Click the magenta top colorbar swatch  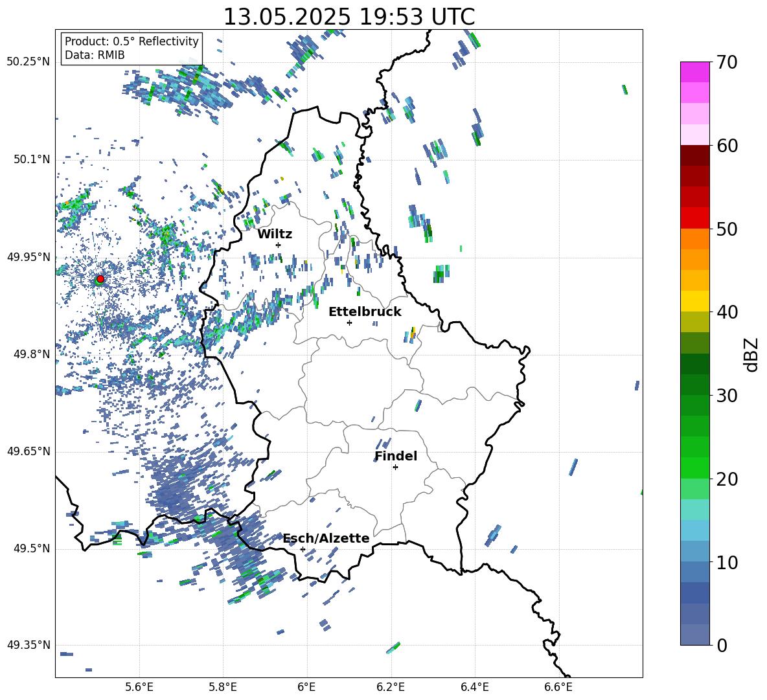(x=694, y=72)
